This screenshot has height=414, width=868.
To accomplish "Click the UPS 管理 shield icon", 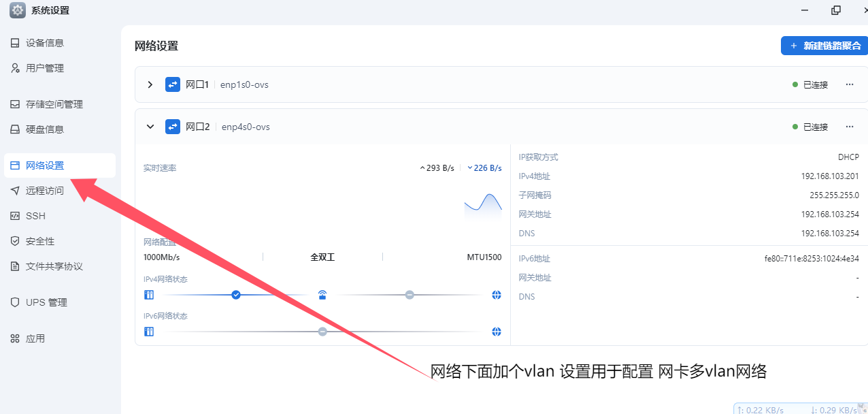I will [15, 302].
